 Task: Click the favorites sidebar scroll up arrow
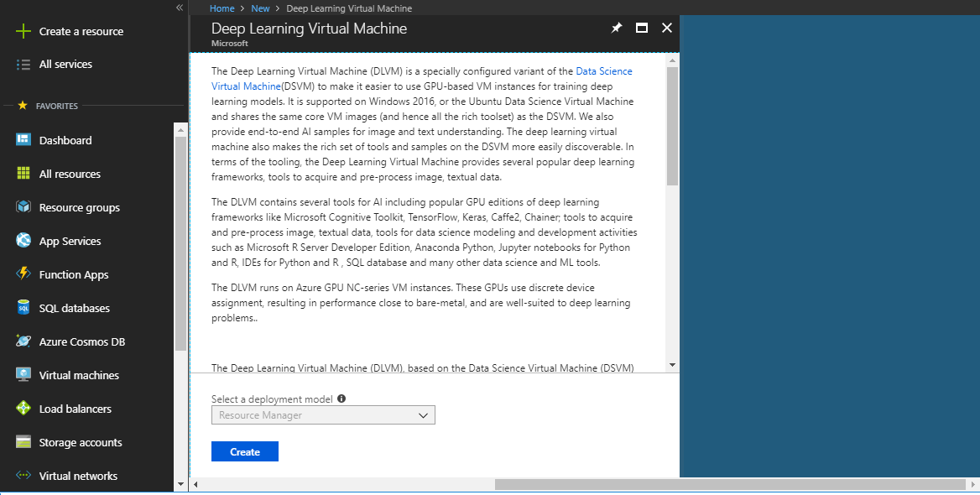(x=180, y=130)
